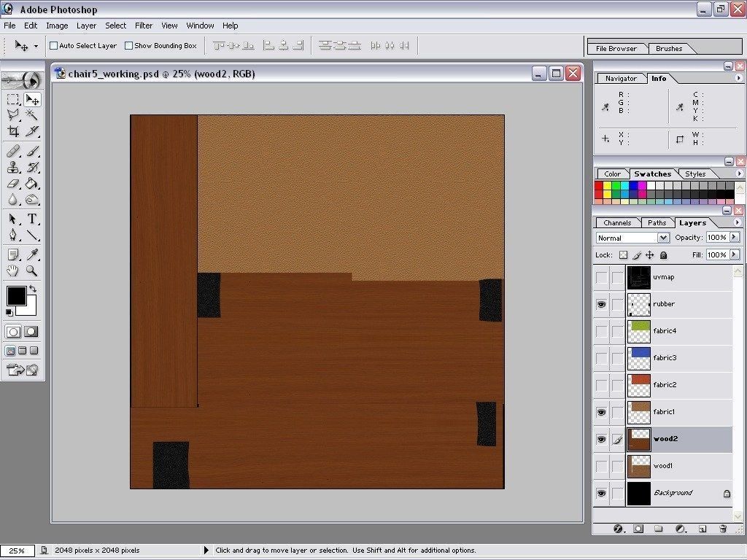Screen dimensions: 747x560
Task: Switch to the Navigator tab
Action: click(x=621, y=79)
